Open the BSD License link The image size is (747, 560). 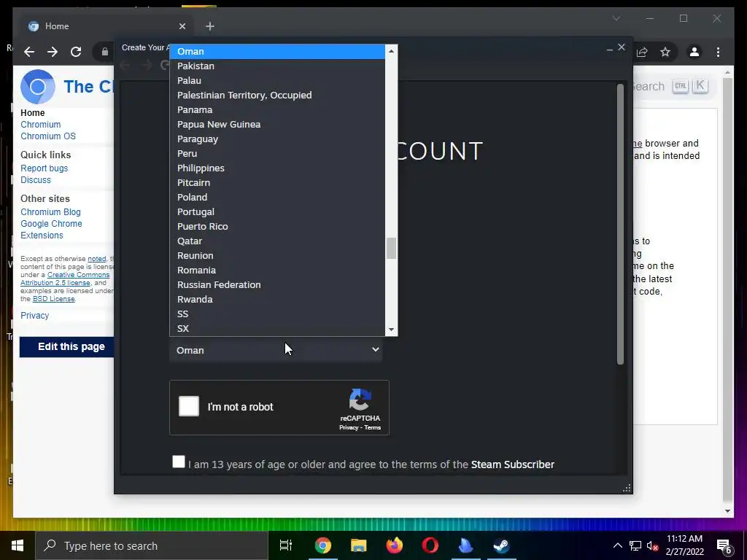[x=54, y=299]
